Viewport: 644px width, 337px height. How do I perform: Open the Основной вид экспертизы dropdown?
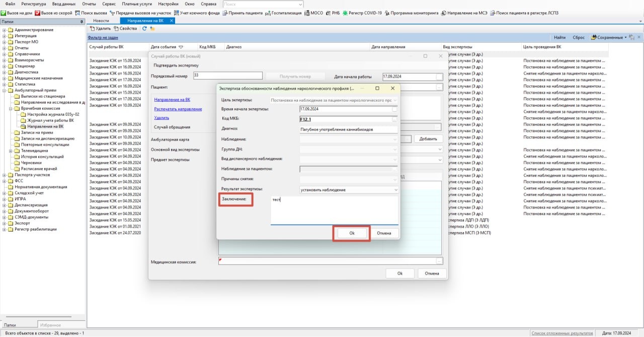pyautogui.click(x=440, y=150)
